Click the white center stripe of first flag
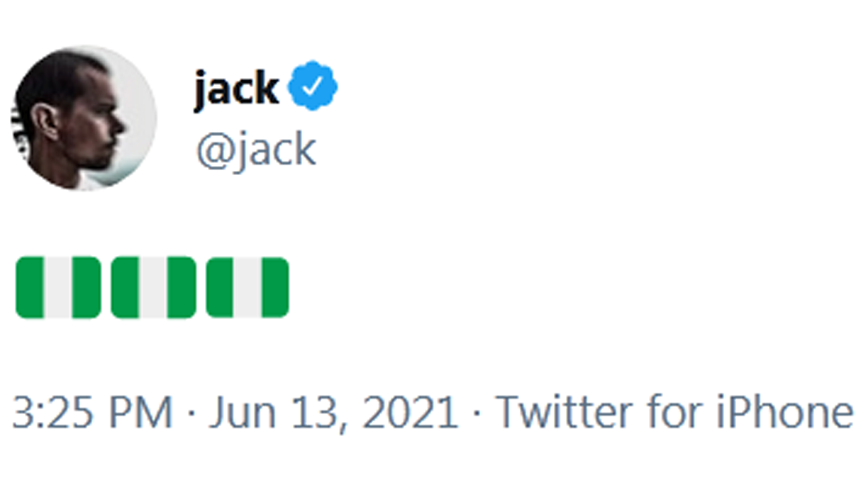 click(x=58, y=287)
